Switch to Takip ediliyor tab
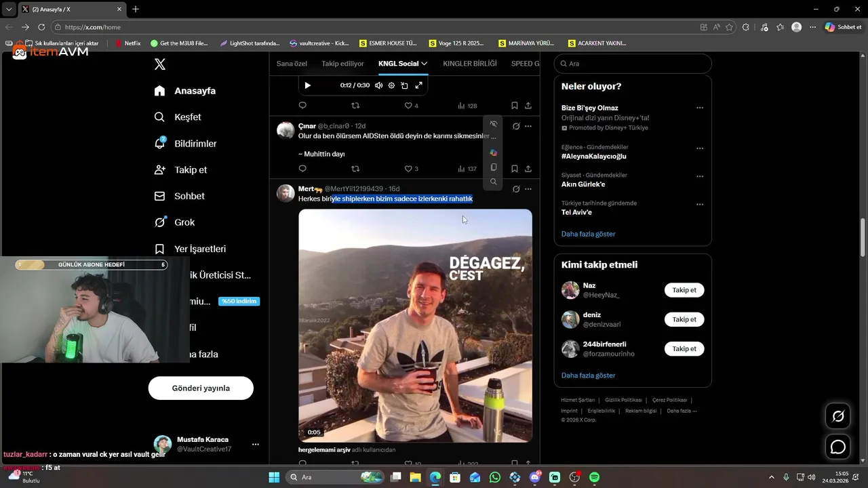Screen dimensions: 868x488 [342, 64]
